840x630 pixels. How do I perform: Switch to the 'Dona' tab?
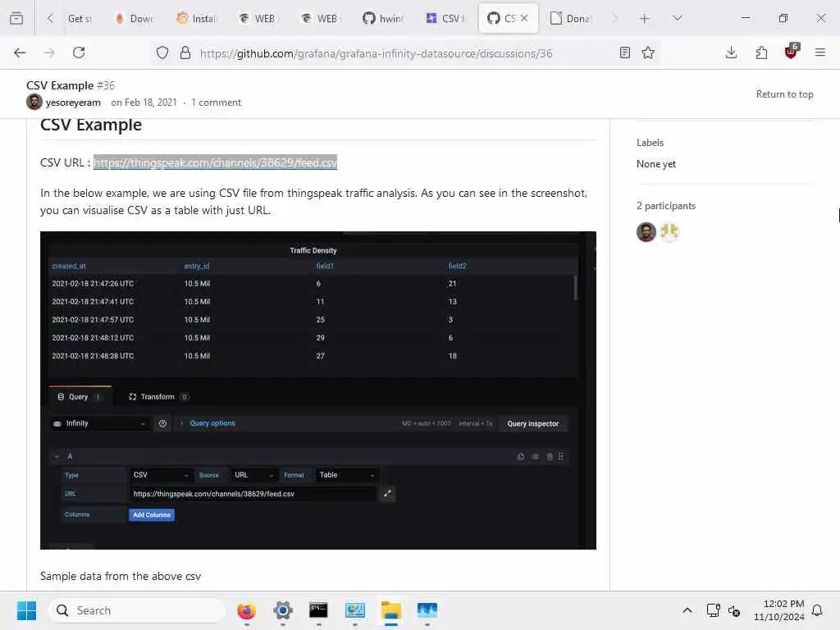[571, 18]
